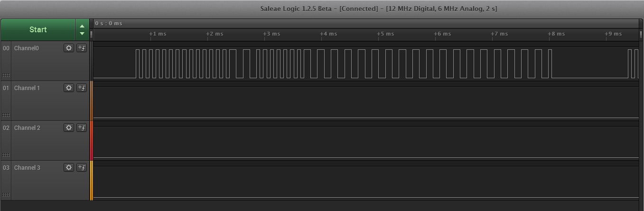The width and height of the screenshot is (644, 211).
Task: Open Channel0 settings gear
Action: (x=69, y=48)
